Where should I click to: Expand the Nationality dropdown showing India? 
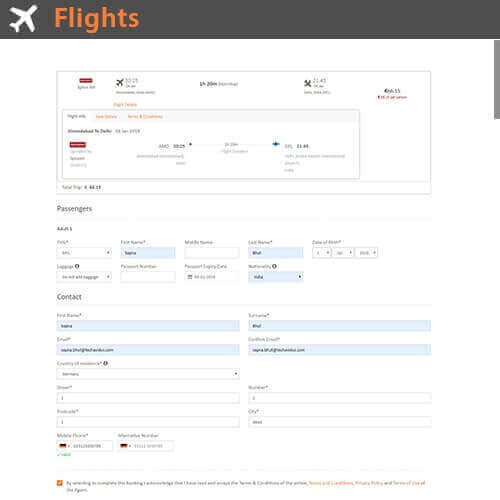point(276,277)
